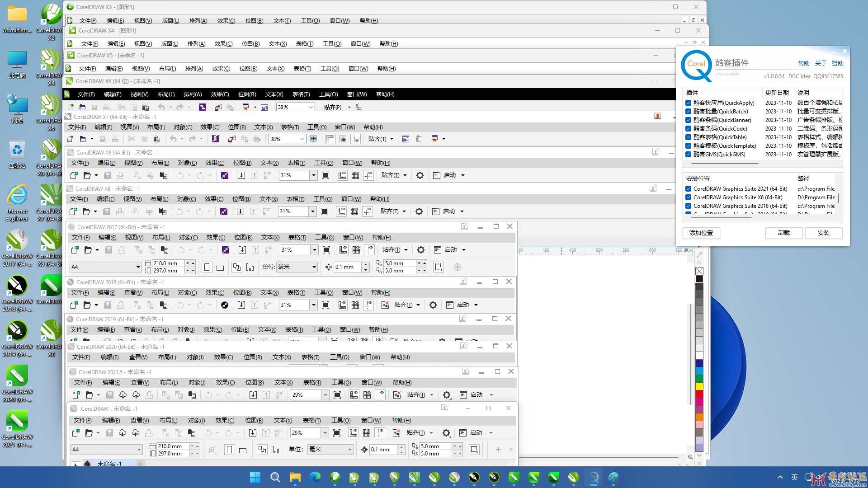Click Install (安装) button in plugin dialog

[824, 233]
